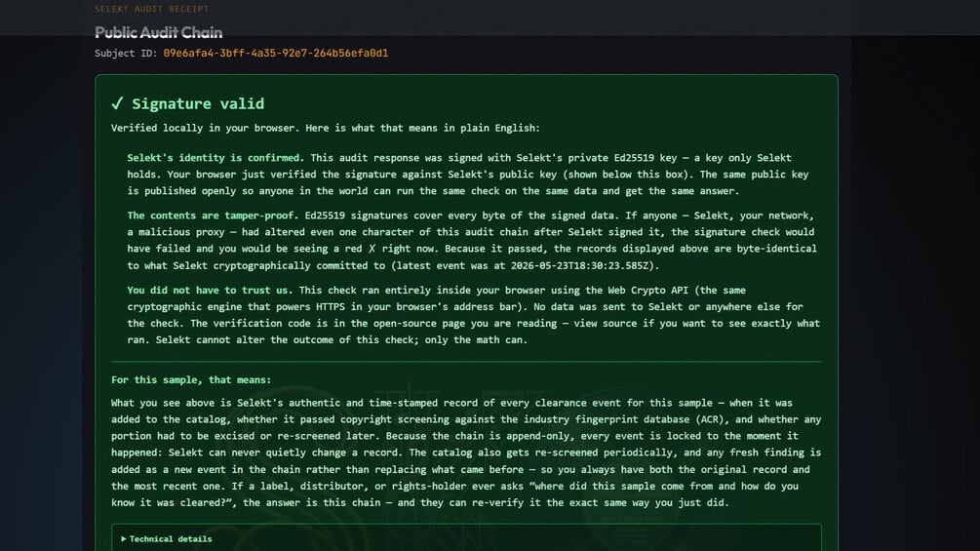
Task: Click the Public Audit Chain heading
Action: pyautogui.click(x=158, y=32)
